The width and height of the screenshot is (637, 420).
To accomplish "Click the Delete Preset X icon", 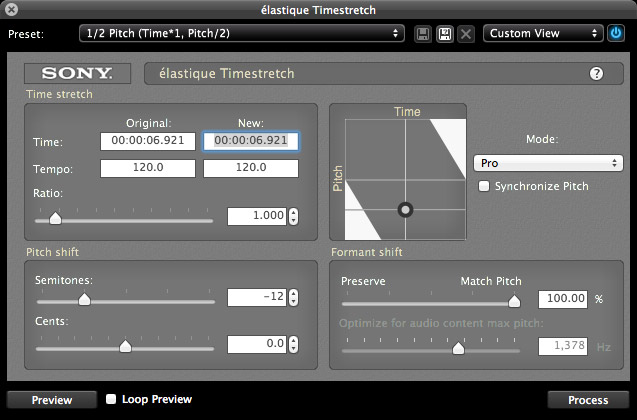I will coord(466,33).
